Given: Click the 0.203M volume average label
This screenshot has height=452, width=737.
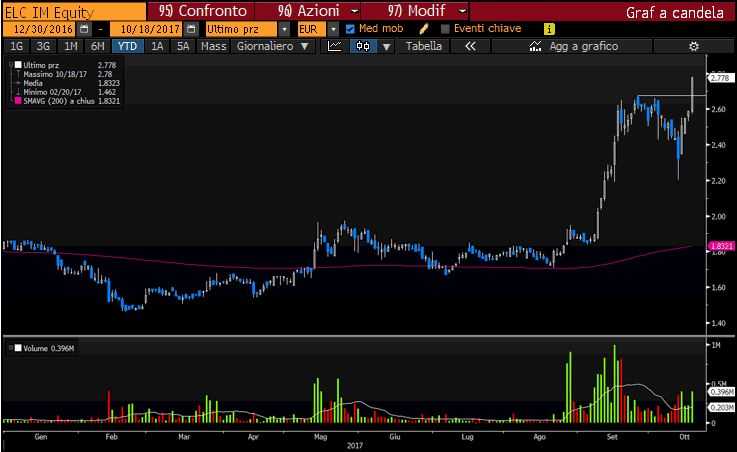Looking at the screenshot, I should tap(721, 407).
